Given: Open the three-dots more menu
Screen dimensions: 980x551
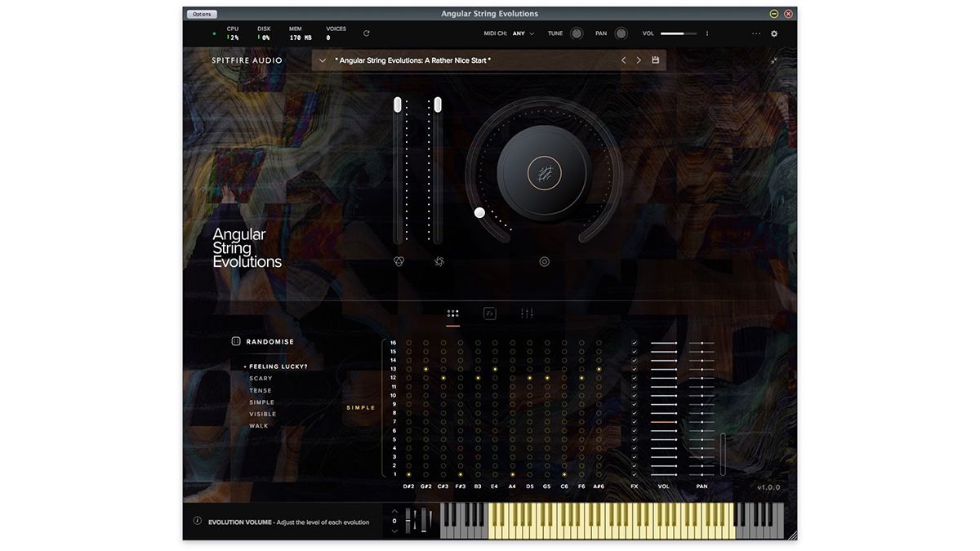Looking at the screenshot, I should pos(756,33).
